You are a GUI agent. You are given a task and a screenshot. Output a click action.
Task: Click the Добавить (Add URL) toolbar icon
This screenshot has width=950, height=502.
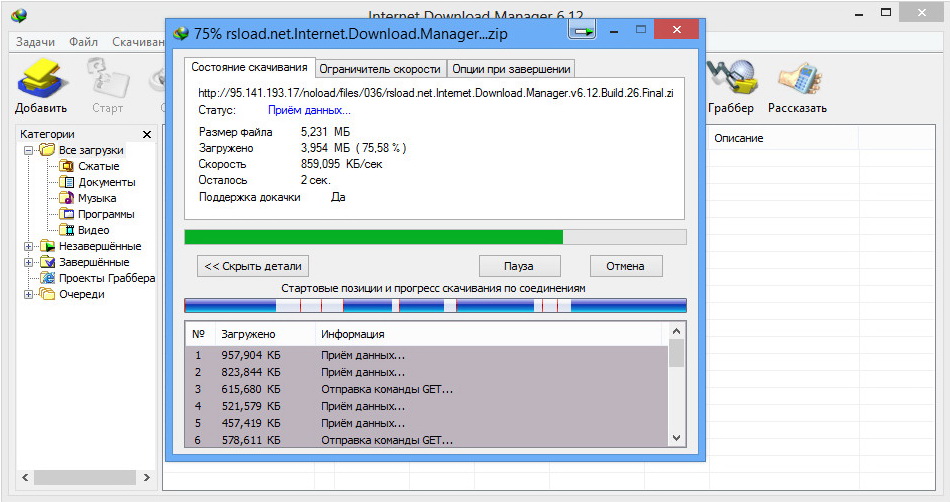click(x=41, y=79)
